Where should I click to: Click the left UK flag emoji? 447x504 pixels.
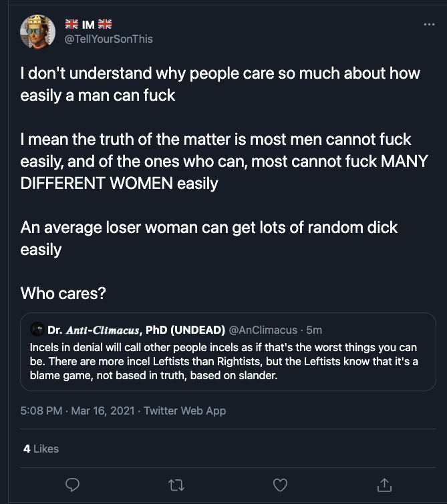pos(71,24)
